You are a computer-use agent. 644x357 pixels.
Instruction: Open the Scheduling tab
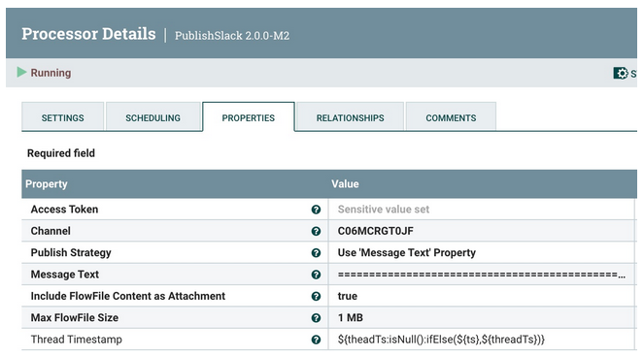click(x=153, y=117)
